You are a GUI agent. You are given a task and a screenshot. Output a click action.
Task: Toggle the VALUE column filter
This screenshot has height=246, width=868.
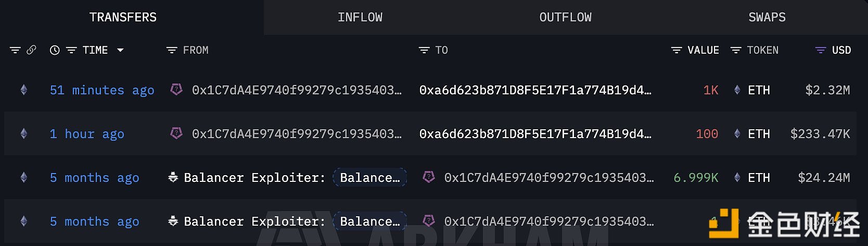(676, 50)
